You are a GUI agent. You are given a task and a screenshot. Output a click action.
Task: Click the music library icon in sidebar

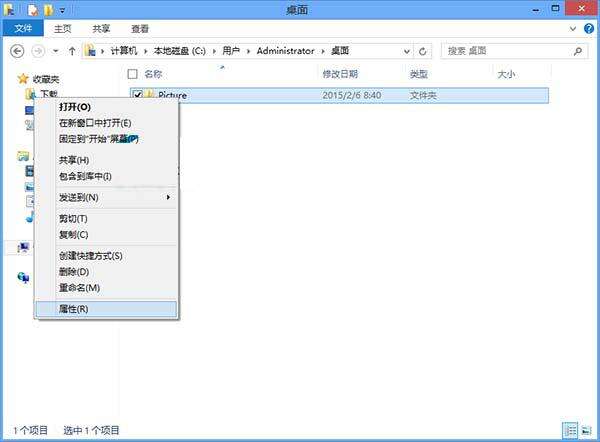pos(29,217)
